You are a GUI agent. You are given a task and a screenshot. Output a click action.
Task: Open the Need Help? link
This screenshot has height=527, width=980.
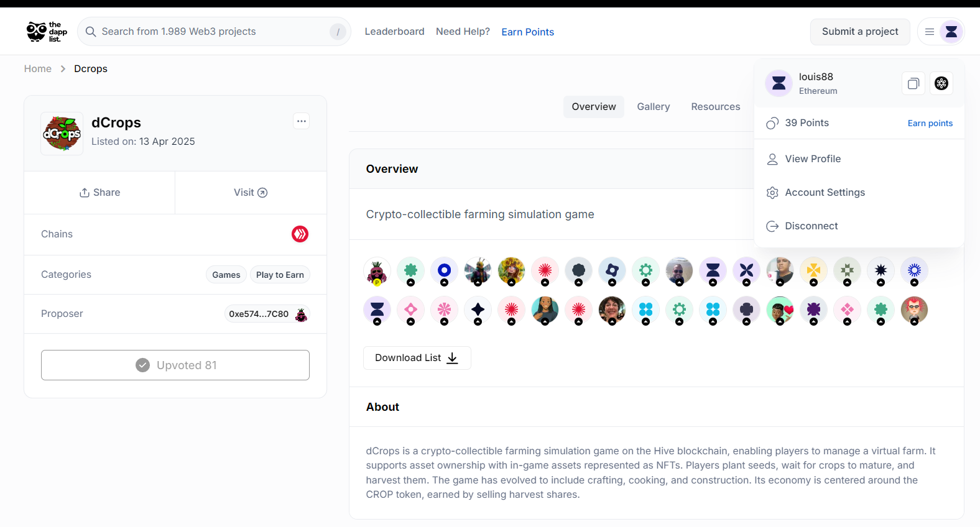463,32
